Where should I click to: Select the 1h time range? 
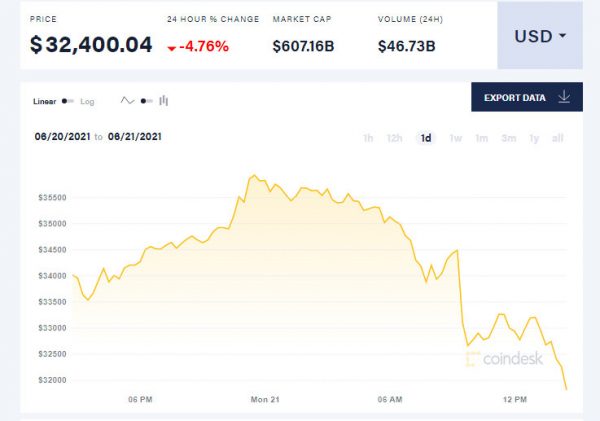368,138
